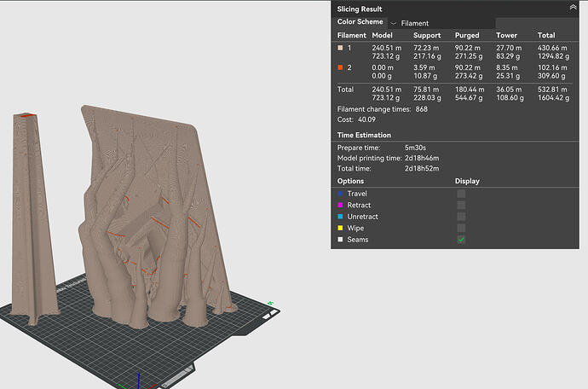Select the Support column header
Viewport: 588px width, 389px height.
427,35
